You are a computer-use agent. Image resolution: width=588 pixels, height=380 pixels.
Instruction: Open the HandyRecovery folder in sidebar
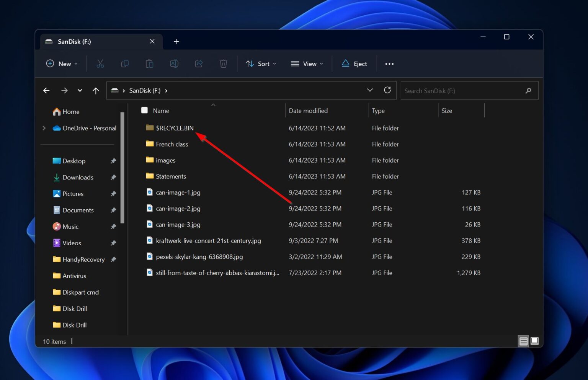tap(83, 259)
